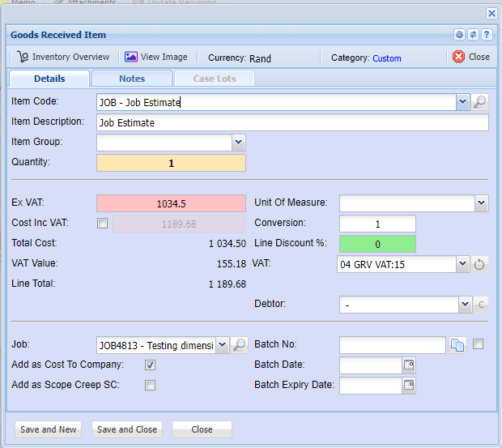502x448 pixels.
Task: Reset VAT using the refresh icon
Action: tap(480, 264)
